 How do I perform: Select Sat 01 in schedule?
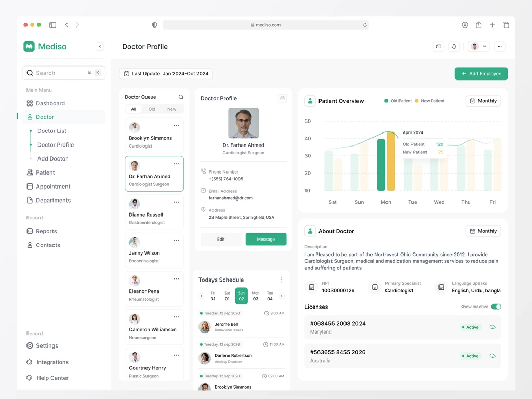pyautogui.click(x=228, y=296)
